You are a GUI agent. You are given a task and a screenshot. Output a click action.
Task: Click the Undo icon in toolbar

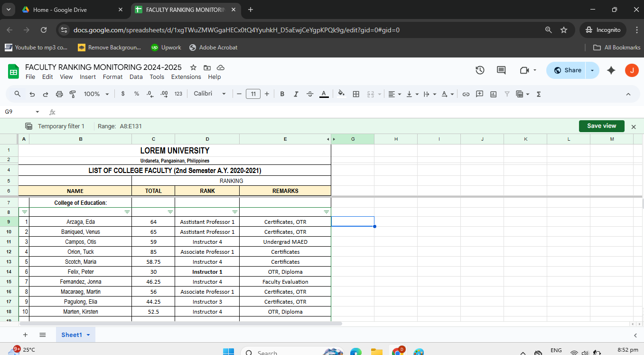coord(32,94)
